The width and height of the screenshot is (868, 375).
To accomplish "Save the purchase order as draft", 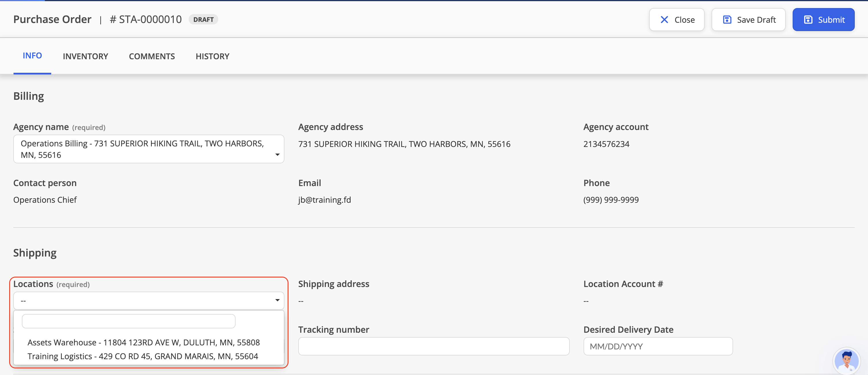I will [748, 20].
